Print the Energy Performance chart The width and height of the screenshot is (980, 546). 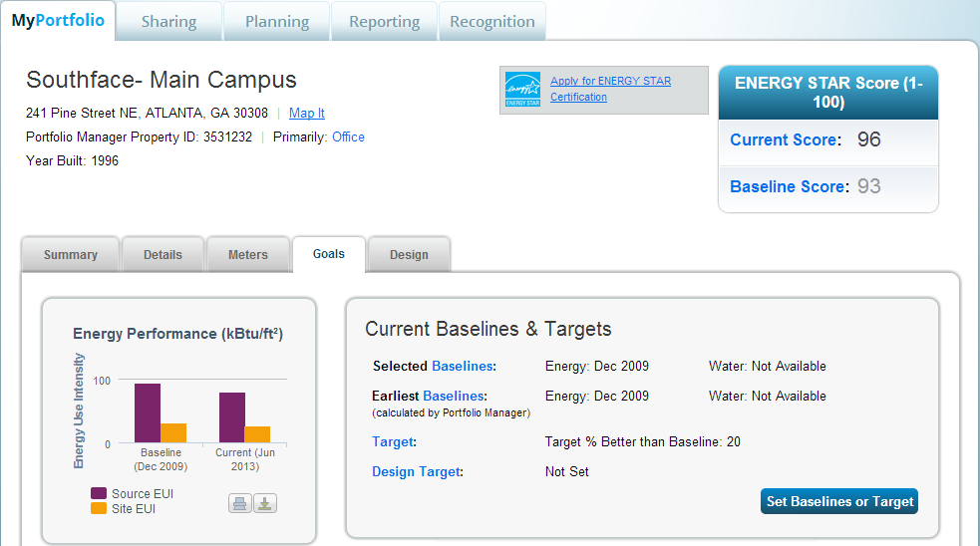(x=240, y=503)
